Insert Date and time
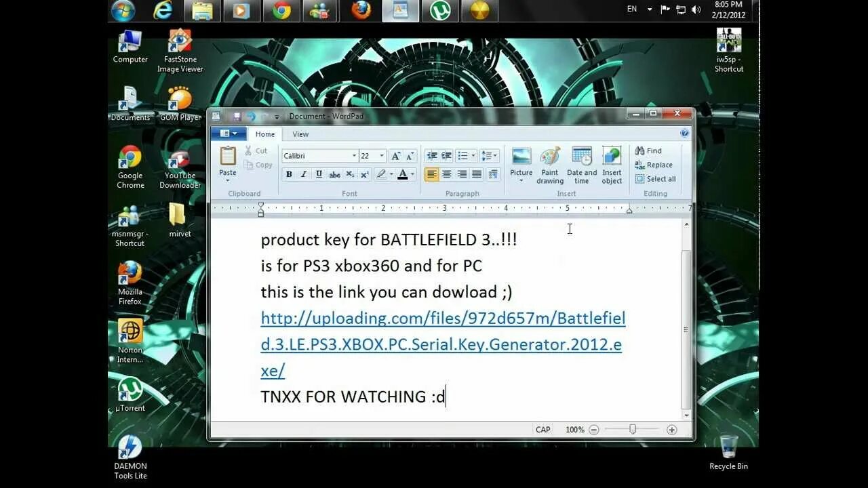Image resolution: width=868 pixels, height=488 pixels. [582, 165]
